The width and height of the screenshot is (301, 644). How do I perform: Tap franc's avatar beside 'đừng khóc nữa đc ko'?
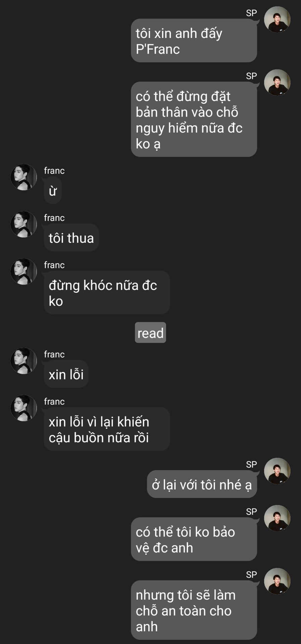24,272
